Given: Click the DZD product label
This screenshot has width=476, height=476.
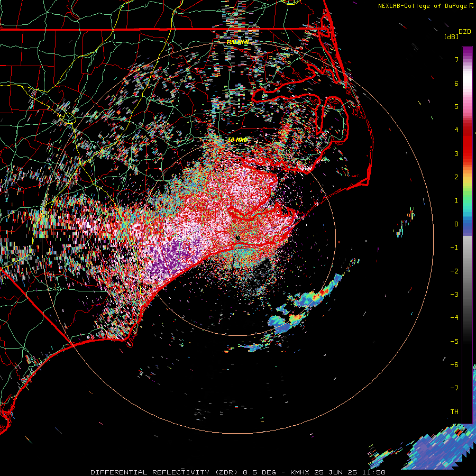Looking at the screenshot, I should click(465, 32).
